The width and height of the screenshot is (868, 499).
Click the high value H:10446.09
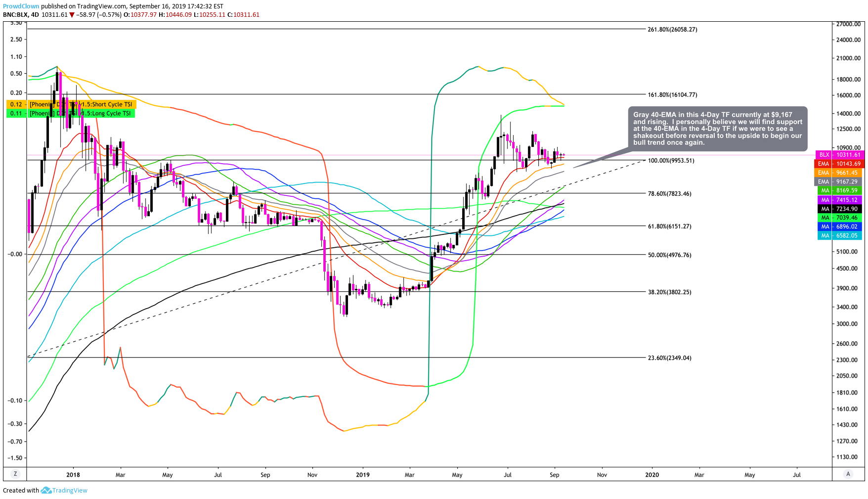coord(175,14)
